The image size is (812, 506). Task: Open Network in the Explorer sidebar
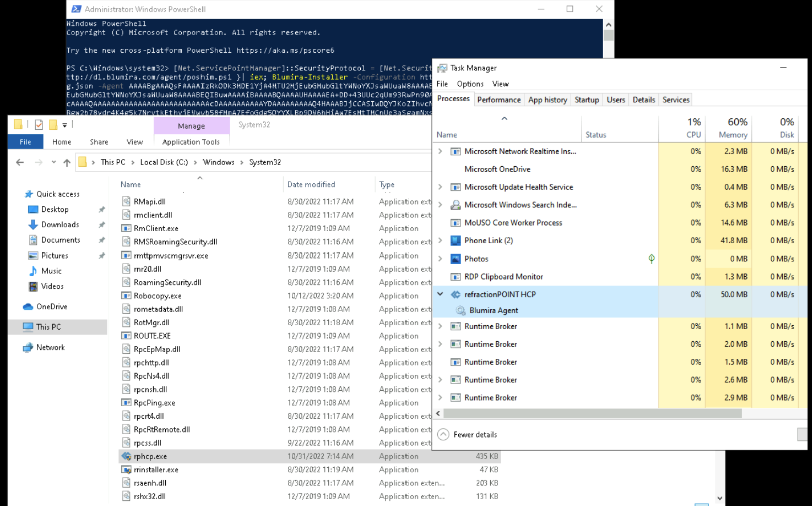click(50, 347)
